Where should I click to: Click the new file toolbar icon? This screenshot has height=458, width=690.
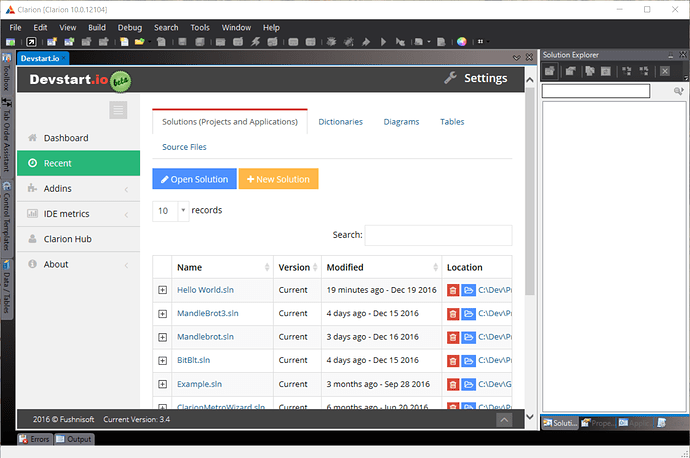125,42
